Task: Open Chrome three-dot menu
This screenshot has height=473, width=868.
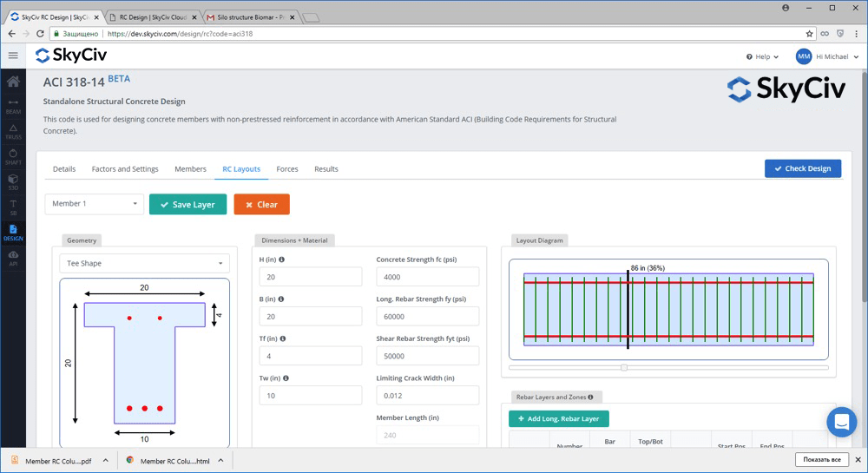Action: pos(856,34)
